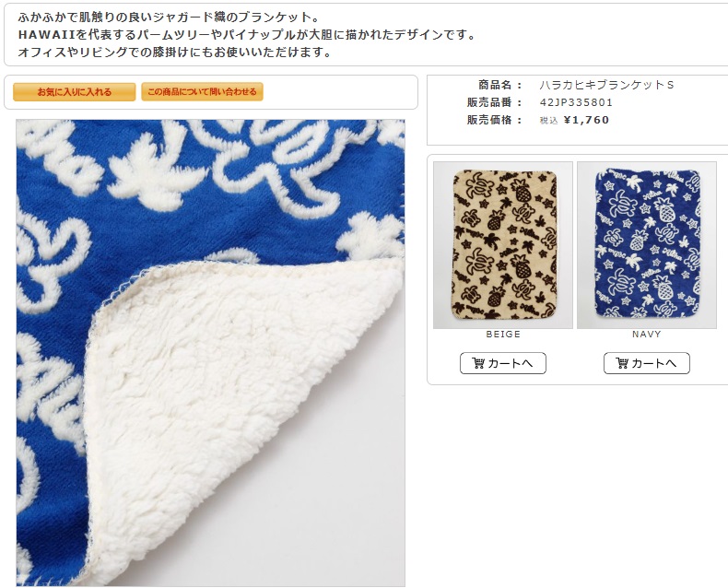Image resolution: width=728 pixels, height=588 pixels.
Task: Click the 税込 tax-included label
Action: click(x=548, y=121)
